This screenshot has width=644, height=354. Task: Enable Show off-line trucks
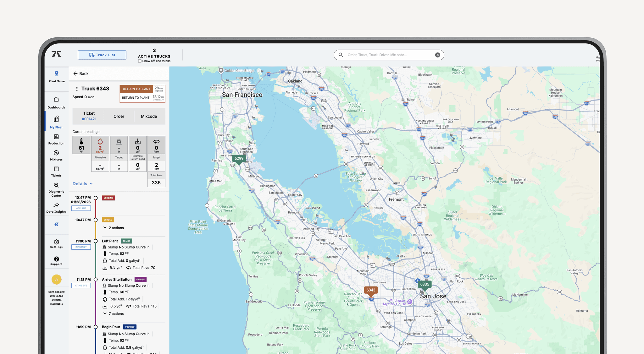140,61
